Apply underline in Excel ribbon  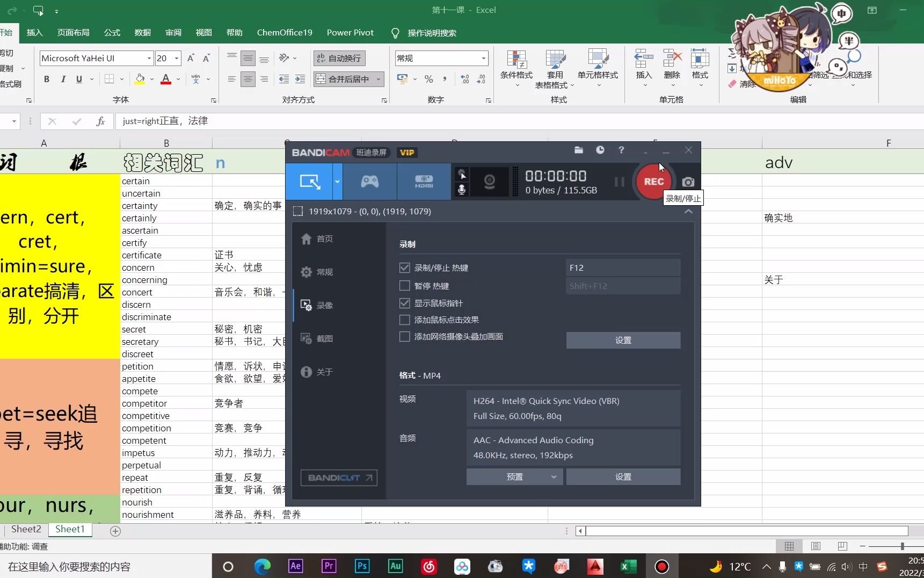click(x=79, y=79)
